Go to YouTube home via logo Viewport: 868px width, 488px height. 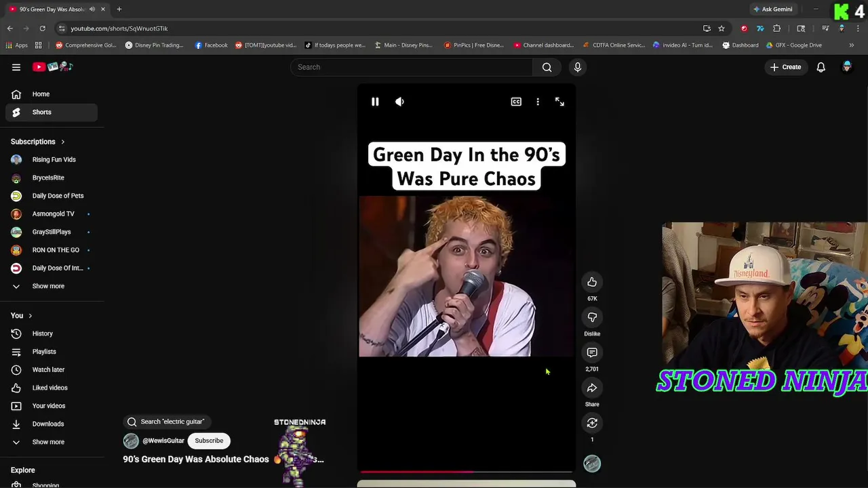click(x=52, y=67)
